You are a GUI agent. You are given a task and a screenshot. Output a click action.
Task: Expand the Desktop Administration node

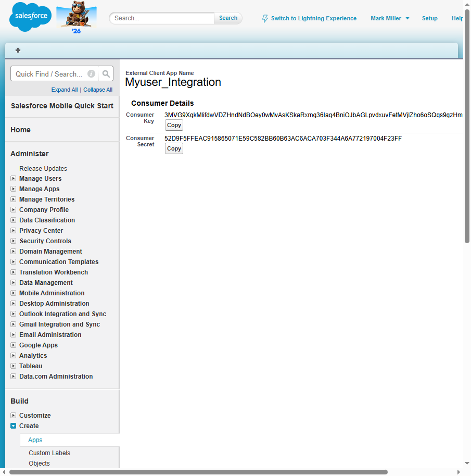coord(14,304)
